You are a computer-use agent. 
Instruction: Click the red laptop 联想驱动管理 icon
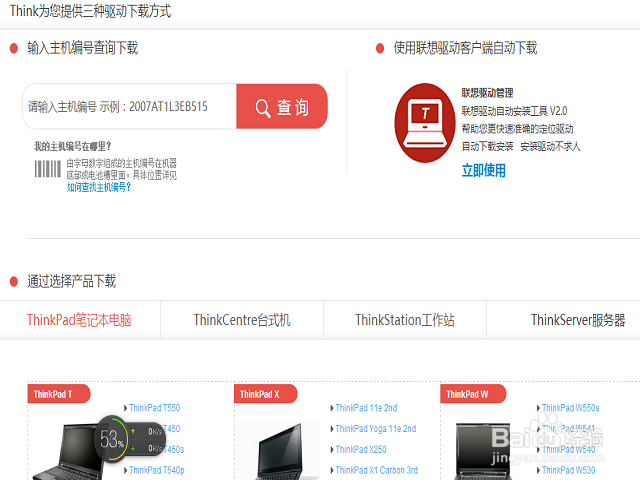click(x=425, y=123)
